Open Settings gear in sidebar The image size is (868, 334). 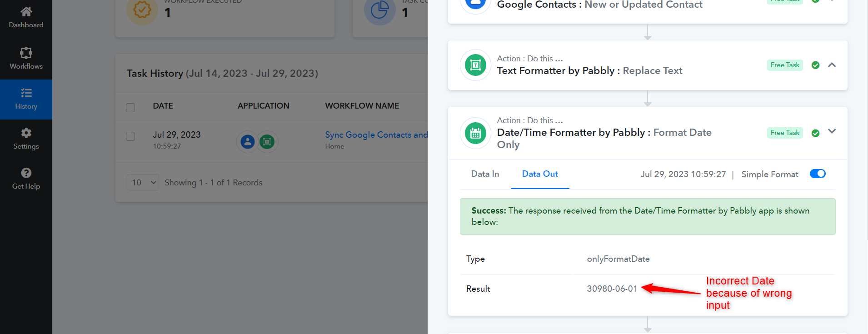(x=26, y=133)
